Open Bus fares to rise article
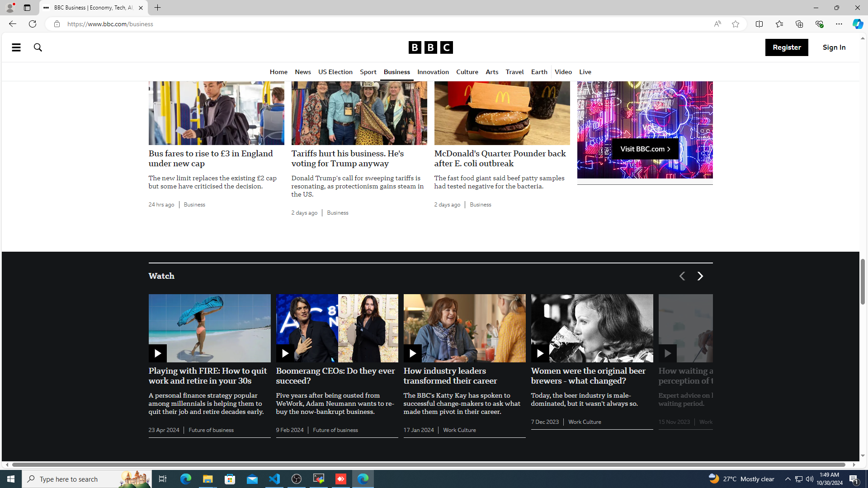Screen dimensions: 868x488 tap(211, 159)
